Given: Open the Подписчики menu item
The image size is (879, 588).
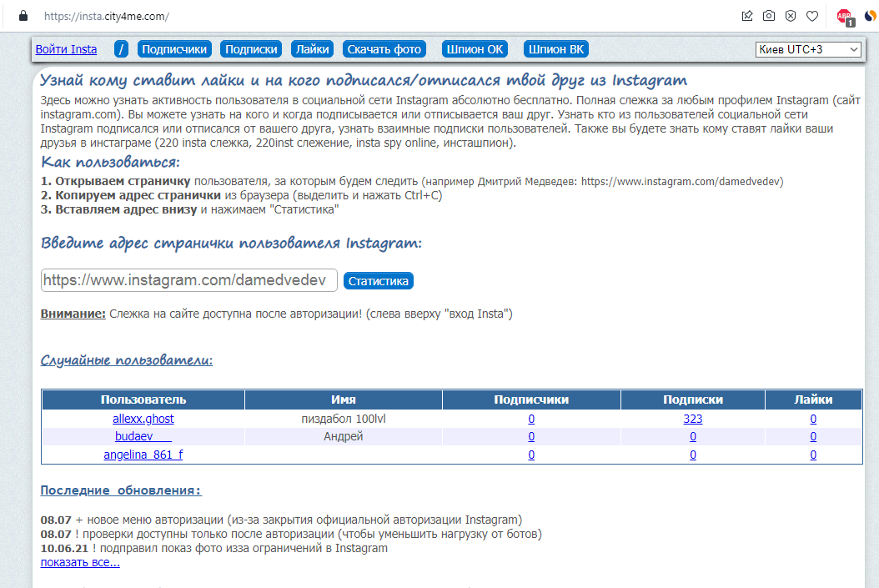Looking at the screenshot, I should pos(174,49).
